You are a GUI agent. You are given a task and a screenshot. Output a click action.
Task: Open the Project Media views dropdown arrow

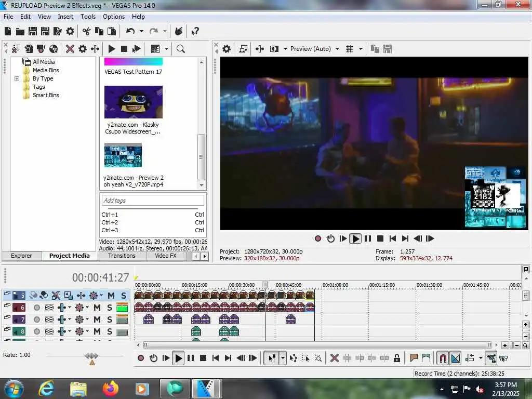[166, 49]
